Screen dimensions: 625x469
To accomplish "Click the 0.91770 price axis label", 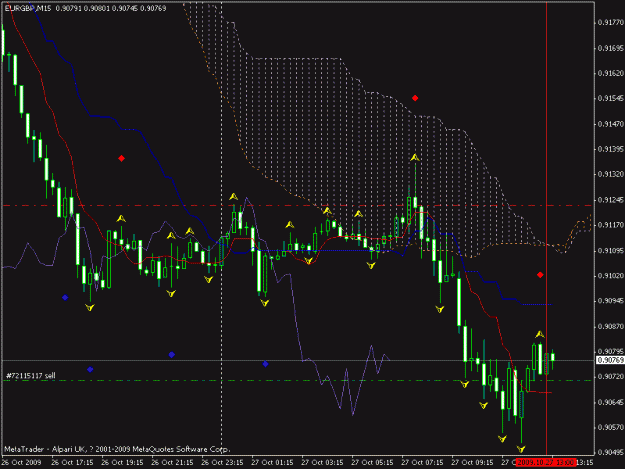I will [x=611, y=23].
